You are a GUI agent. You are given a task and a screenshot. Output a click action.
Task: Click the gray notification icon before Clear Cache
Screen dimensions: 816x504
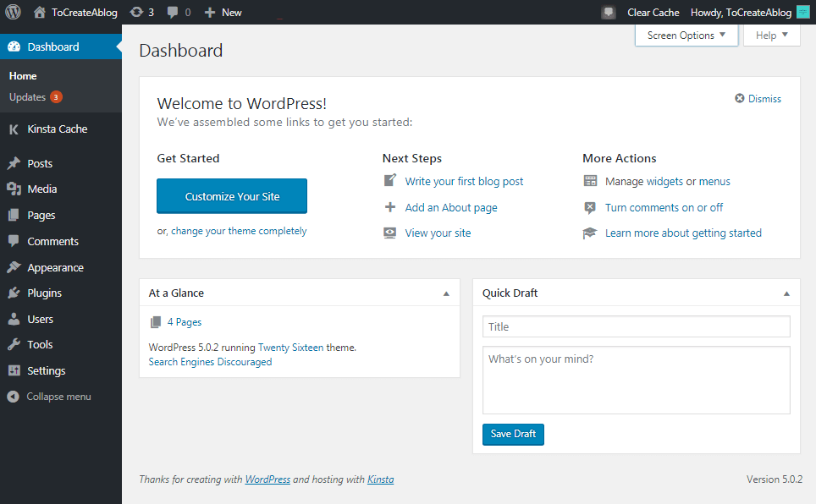point(609,13)
